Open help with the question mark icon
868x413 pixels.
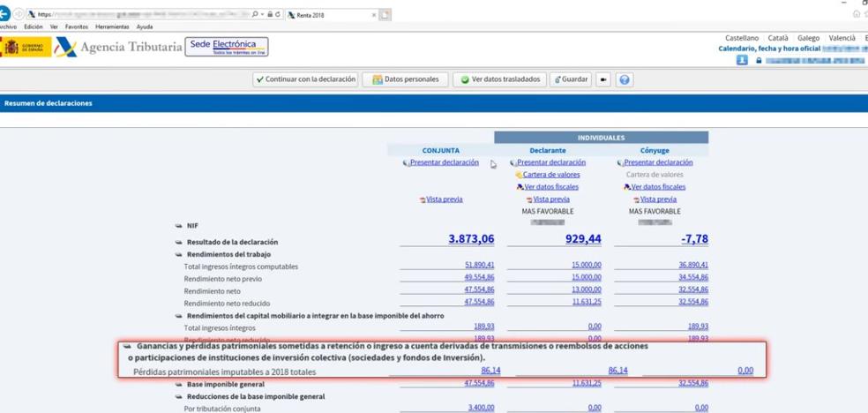[x=625, y=79]
